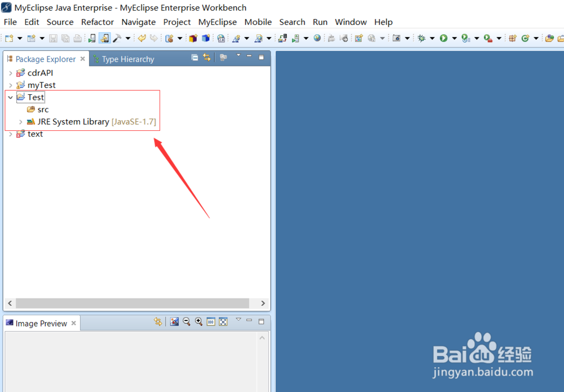The image size is (564, 392).
Task: Open the Source menu
Action: (x=60, y=22)
